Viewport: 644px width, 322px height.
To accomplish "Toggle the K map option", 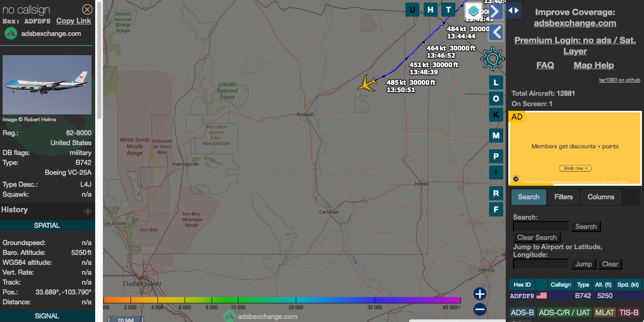I will [x=496, y=115].
